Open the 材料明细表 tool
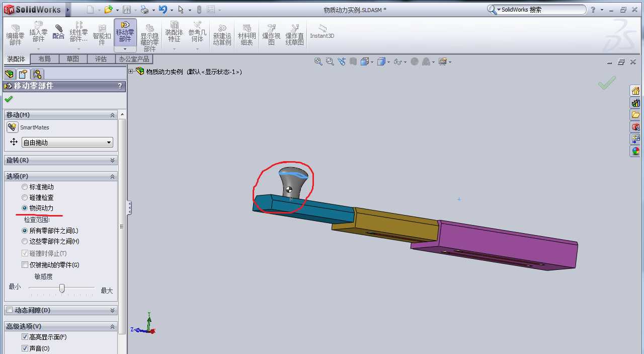 [x=247, y=35]
